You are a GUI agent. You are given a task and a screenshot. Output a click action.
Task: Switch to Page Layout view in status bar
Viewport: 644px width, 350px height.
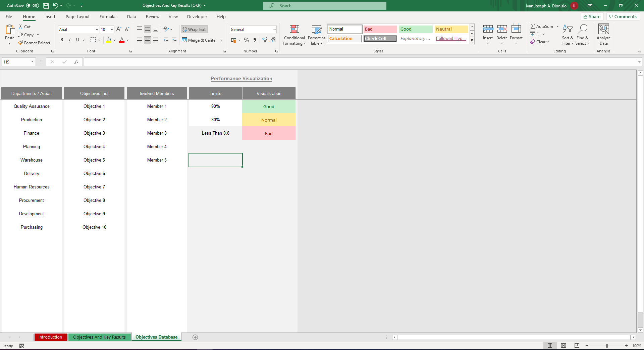(563, 346)
